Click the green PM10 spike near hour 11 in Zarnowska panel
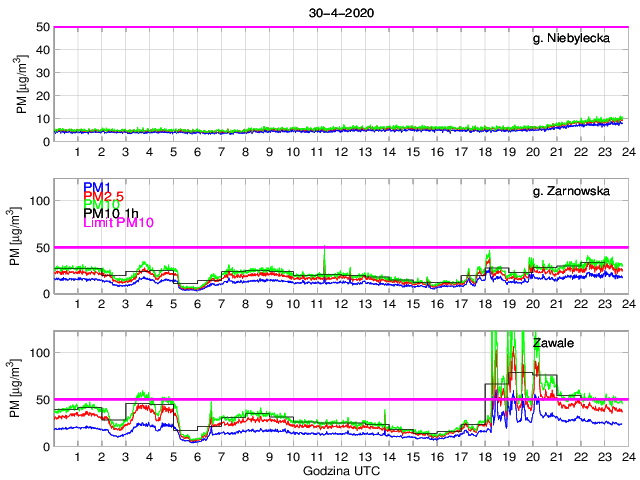This screenshot has width=640, height=480. (x=324, y=251)
